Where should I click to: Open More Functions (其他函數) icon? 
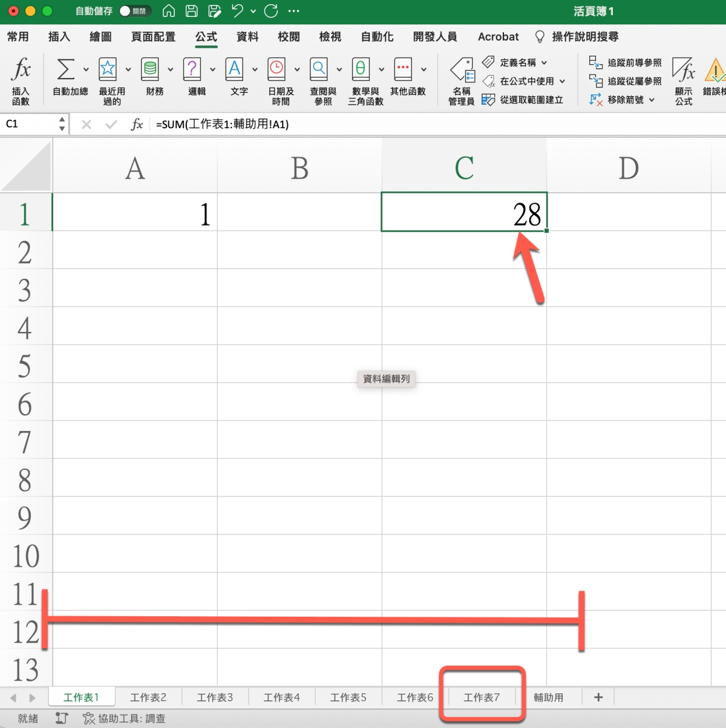tap(403, 70)
